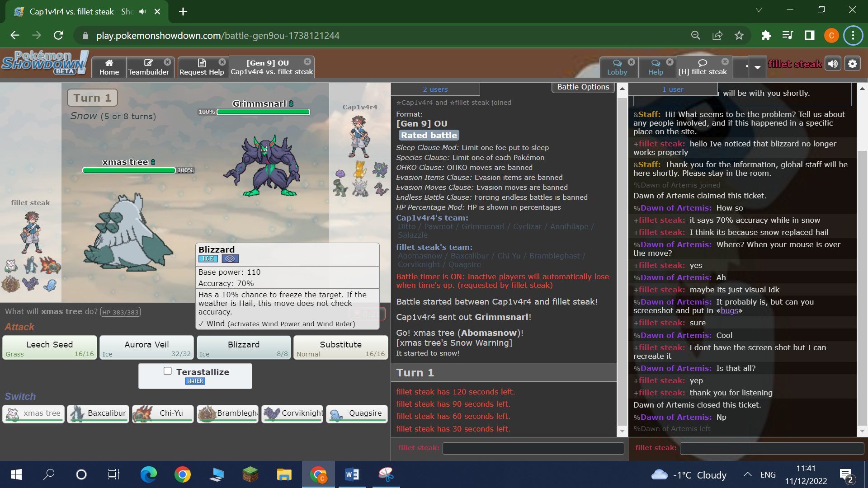This screenshot has width=868, height=488.
Task: Show the 1 user list in help room
Action: [672, 89]
